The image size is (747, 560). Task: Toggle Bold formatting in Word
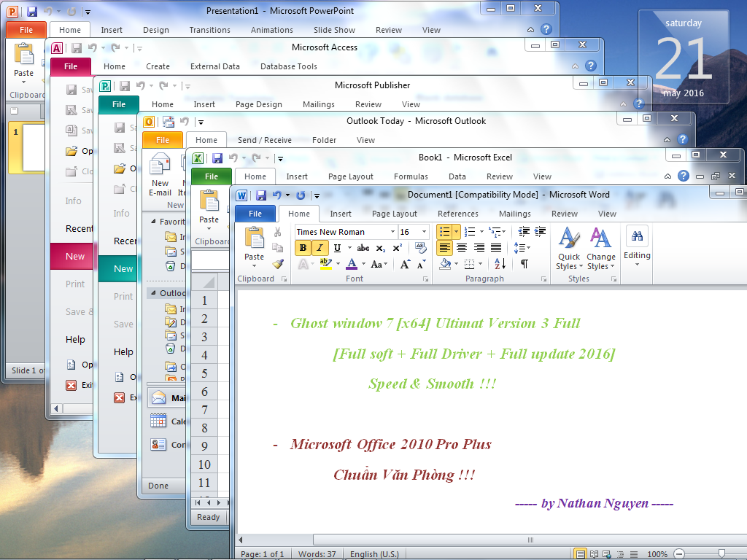click(x=303, y=248)
